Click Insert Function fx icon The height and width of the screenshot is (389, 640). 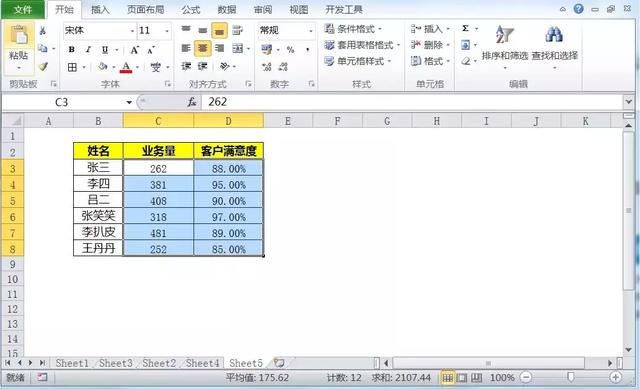pyautogui.click(x=192, y=102)
